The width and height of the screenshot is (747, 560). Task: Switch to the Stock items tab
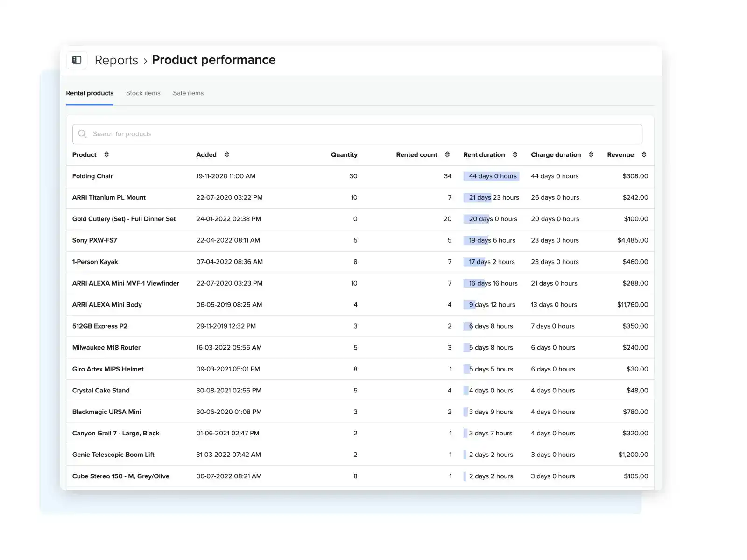(x=143, y=93)
